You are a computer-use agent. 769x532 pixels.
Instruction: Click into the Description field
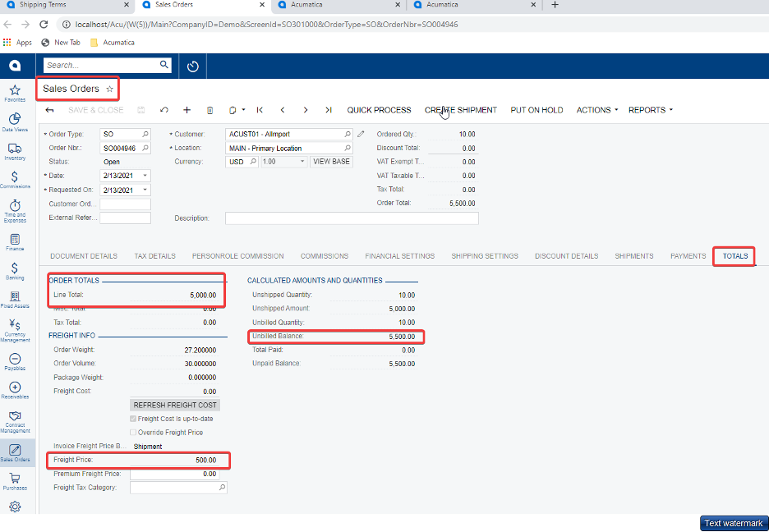(351, 218)
